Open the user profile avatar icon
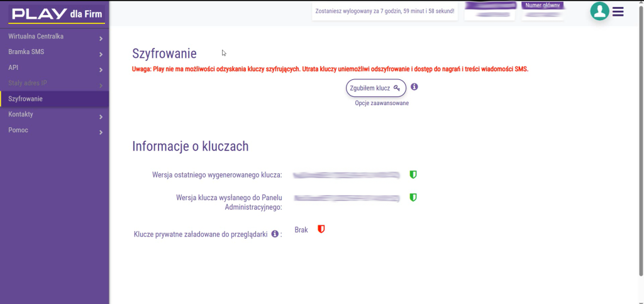 [x=599, y=11]
